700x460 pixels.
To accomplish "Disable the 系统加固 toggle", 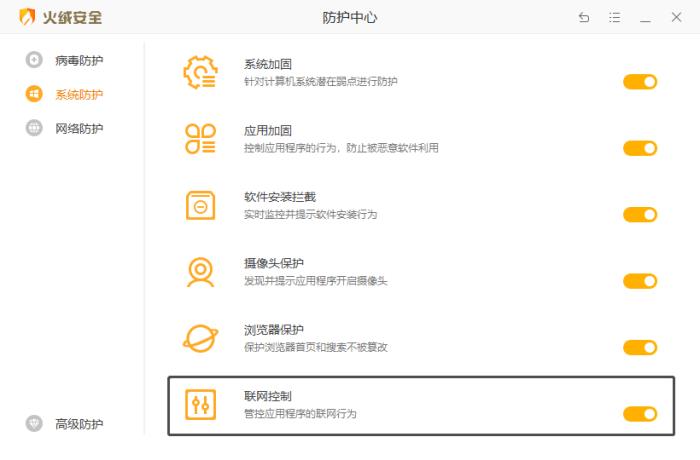I will pos(640,82).
